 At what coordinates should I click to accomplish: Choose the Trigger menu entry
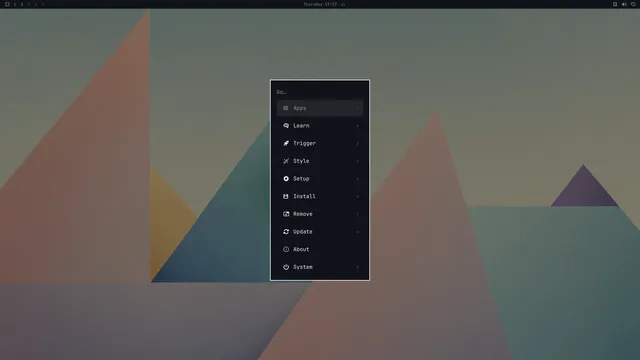click(x=320, y=143)
